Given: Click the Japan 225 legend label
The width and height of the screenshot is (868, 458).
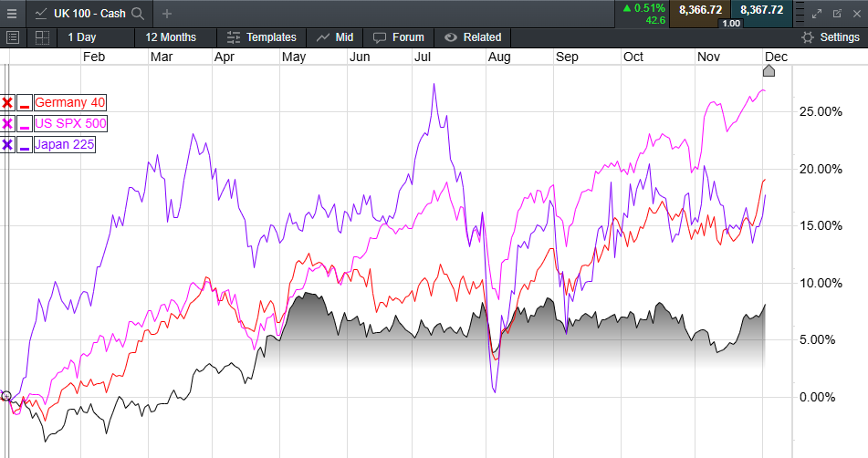Looking at the screenshot, I should (64, 145).
